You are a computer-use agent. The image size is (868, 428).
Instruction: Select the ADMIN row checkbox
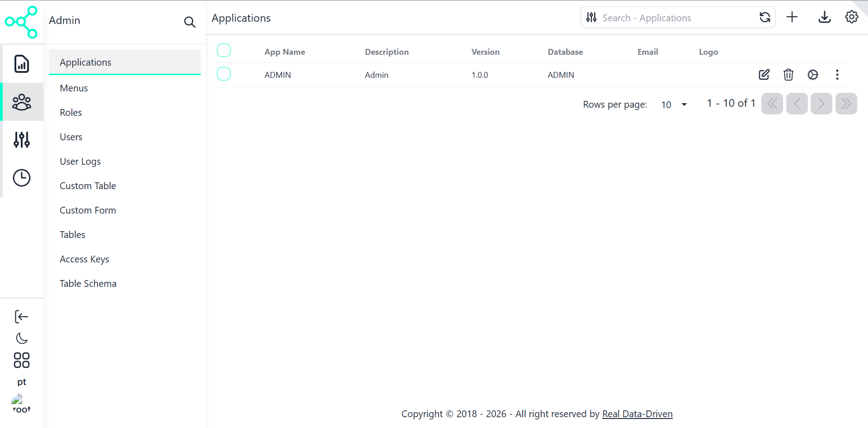point(224,73)
